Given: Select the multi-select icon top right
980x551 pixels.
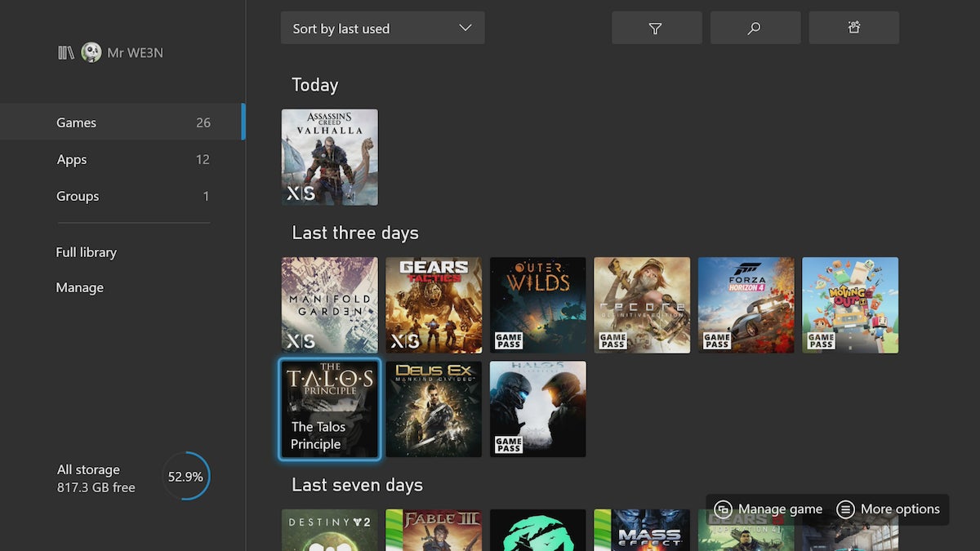Looking at the screenshot, I should (853, 27).
